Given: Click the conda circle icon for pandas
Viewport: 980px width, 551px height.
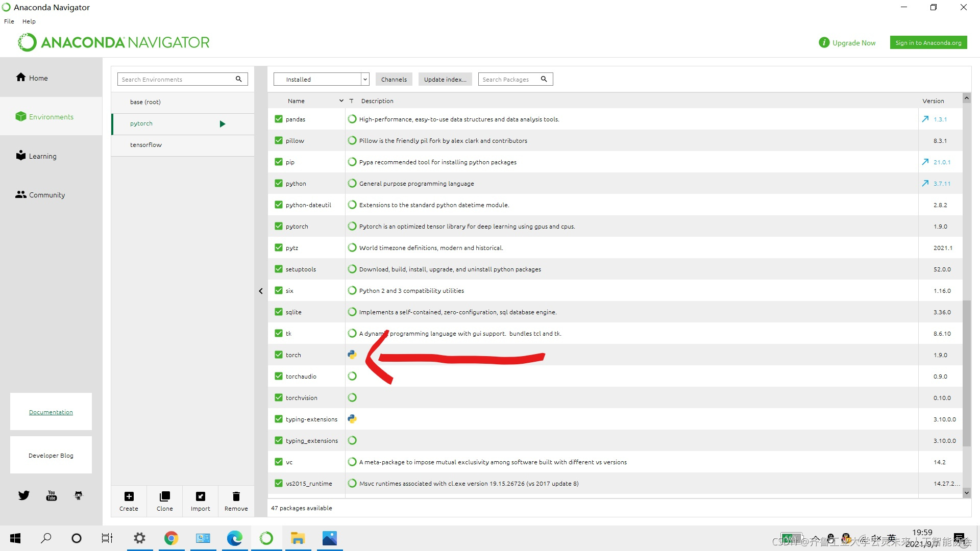Looking at the screenshot, I should tap(352, 119).
